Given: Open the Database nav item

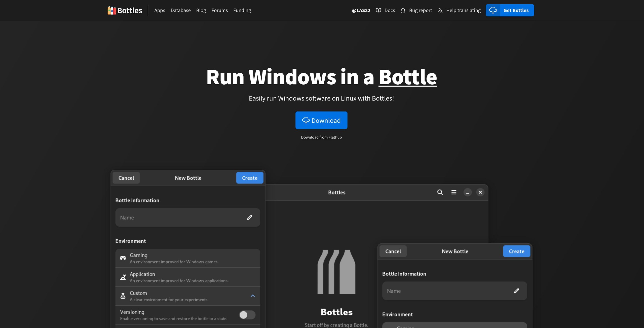Looking at the screenshot, I should (180, 10).
